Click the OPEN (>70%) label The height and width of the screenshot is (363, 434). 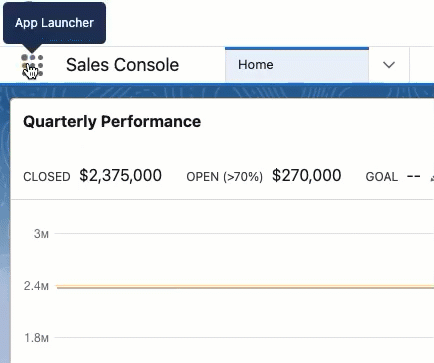(224, 177)
